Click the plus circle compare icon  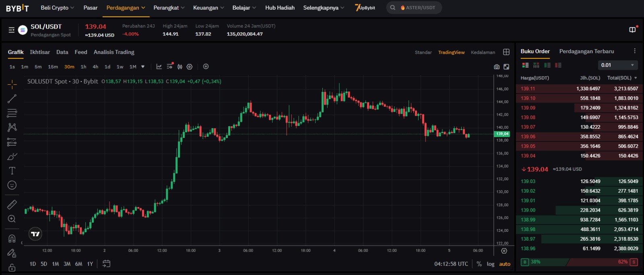tap(206, 67)
